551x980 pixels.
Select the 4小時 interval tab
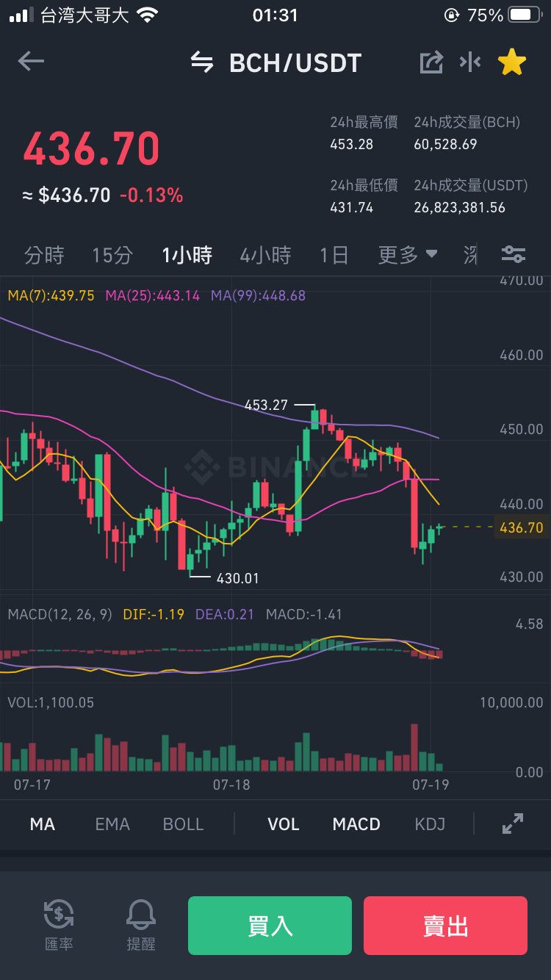pos(265,255)
